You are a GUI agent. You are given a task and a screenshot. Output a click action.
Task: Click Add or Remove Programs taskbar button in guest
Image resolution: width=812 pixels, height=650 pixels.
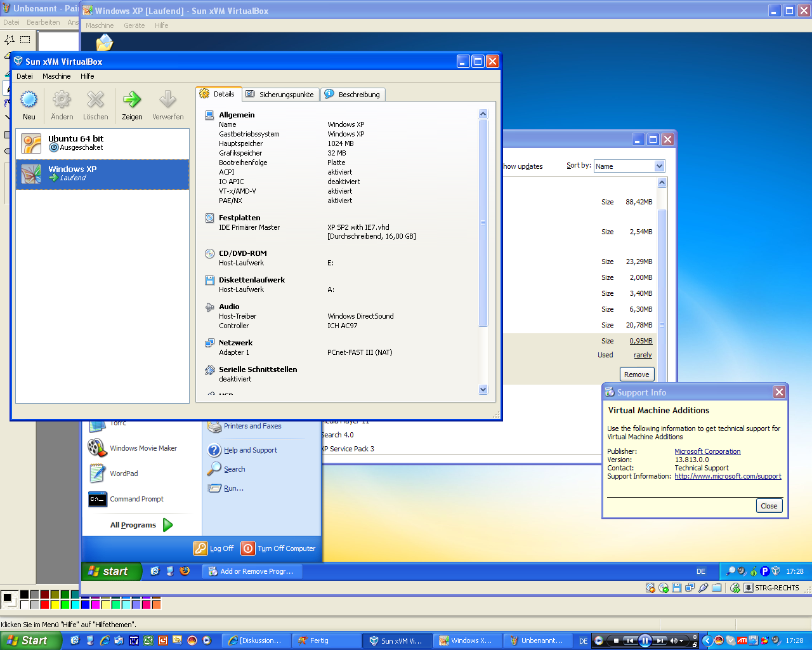tap(252, 571)
